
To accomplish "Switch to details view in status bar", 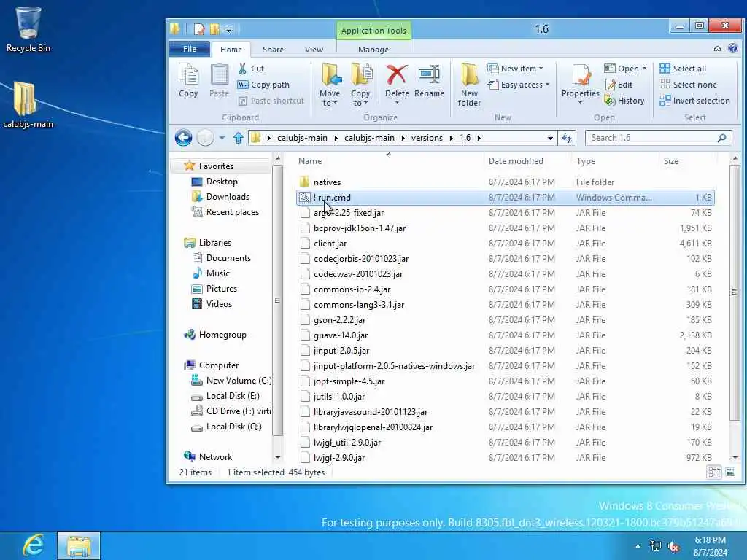I will 714,472.
